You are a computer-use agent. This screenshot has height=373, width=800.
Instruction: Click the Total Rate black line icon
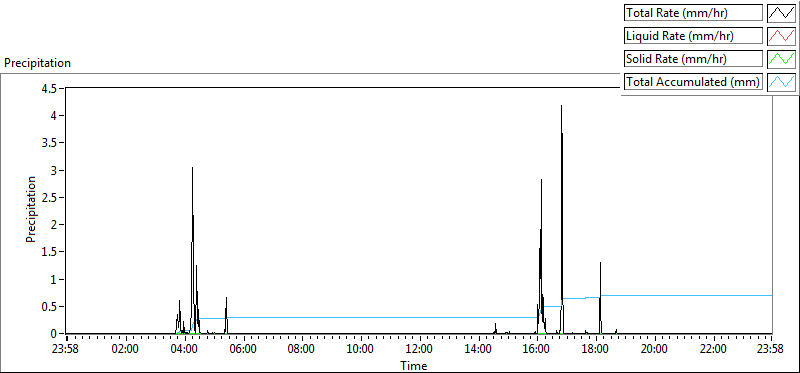point(782,13)
